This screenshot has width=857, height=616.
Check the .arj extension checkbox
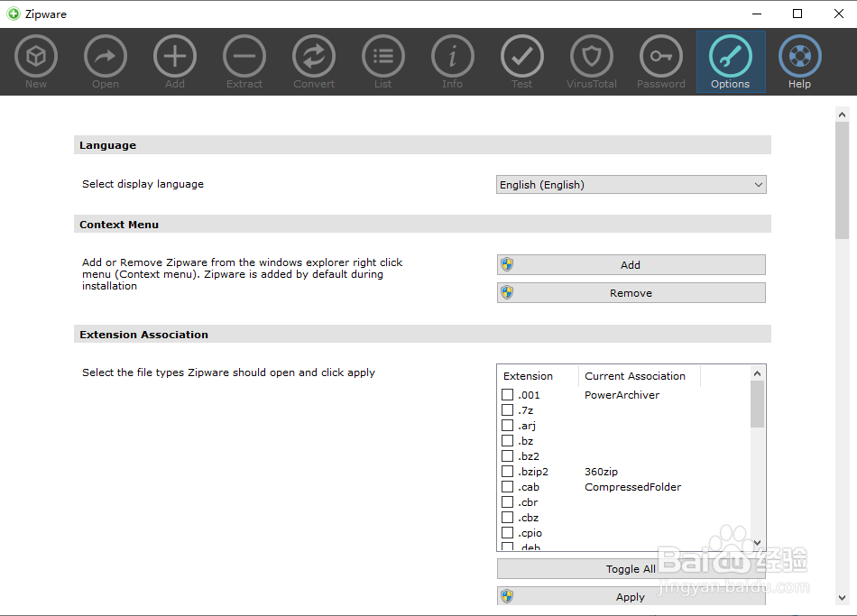tap(508, 425)
